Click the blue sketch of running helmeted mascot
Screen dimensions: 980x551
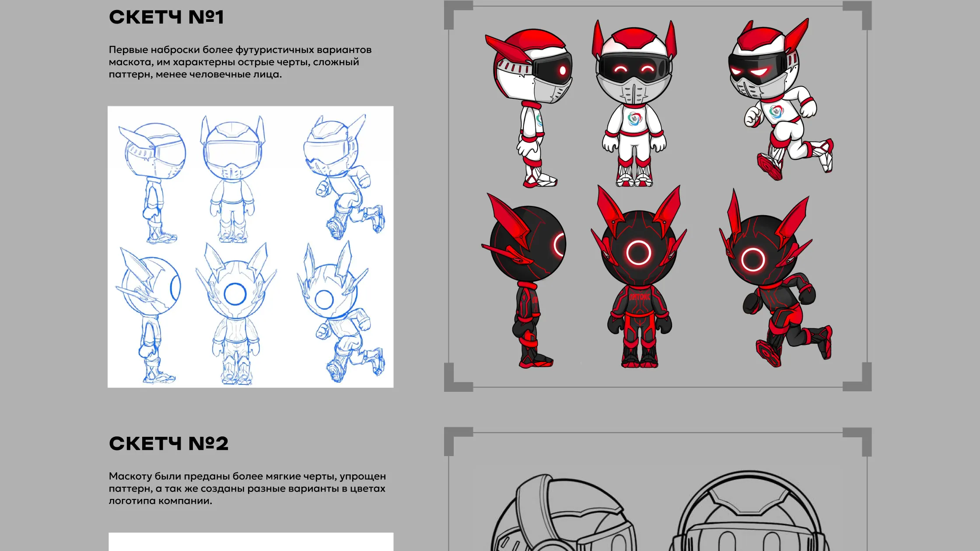click(344, 177)
